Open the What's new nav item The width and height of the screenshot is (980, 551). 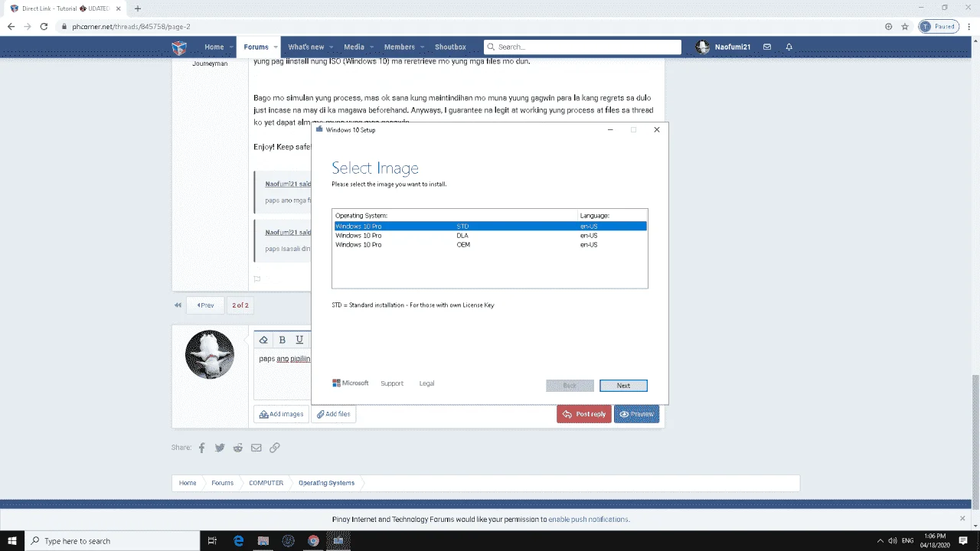pyautogui.click(x=305, y=47)
